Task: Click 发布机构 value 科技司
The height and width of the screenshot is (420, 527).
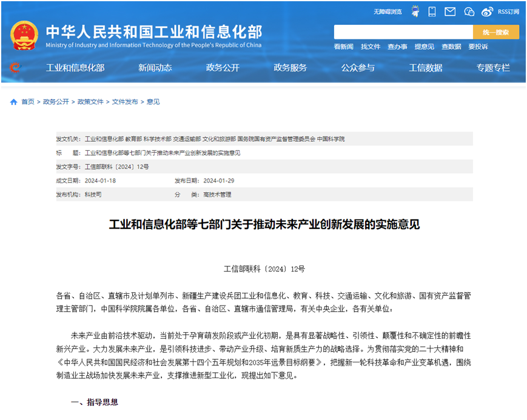Action: (x=93, y=195)
